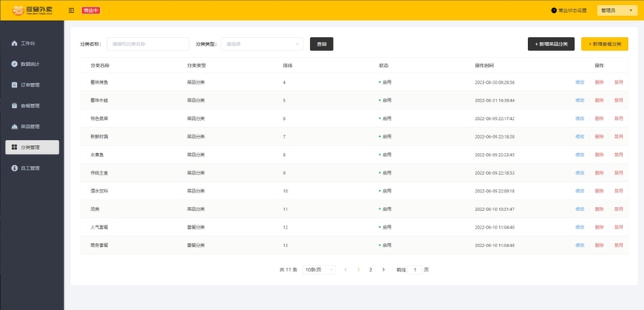Click the timestamp 2022-08-31 14:39:44
The width and height of the screenshot is (644, 310).
click(x=494, y=100)
